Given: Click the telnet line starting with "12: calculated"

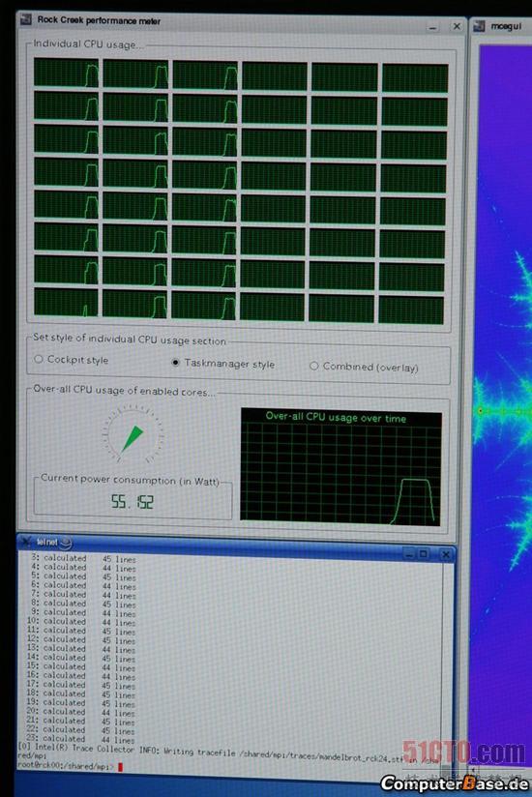Looking at the screenshot, I should coord(81,639).
